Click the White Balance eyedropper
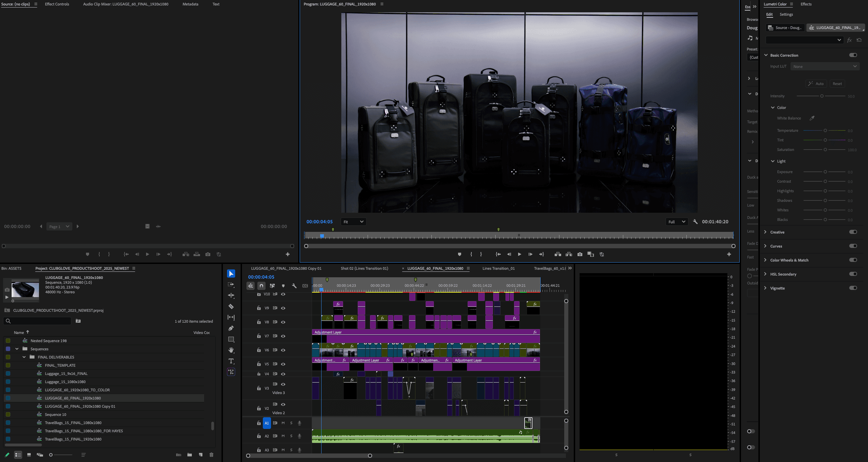This screenshot has width=868, height=462. tap(812, 118)
